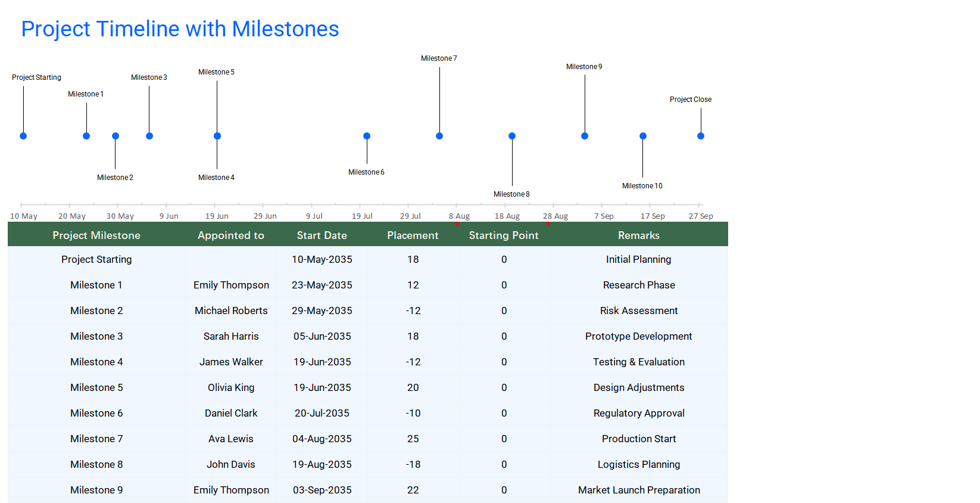Screen dimensions: 980x503
Task: Click the 03-Sep-2035 date cell
Action: (322, 490)
